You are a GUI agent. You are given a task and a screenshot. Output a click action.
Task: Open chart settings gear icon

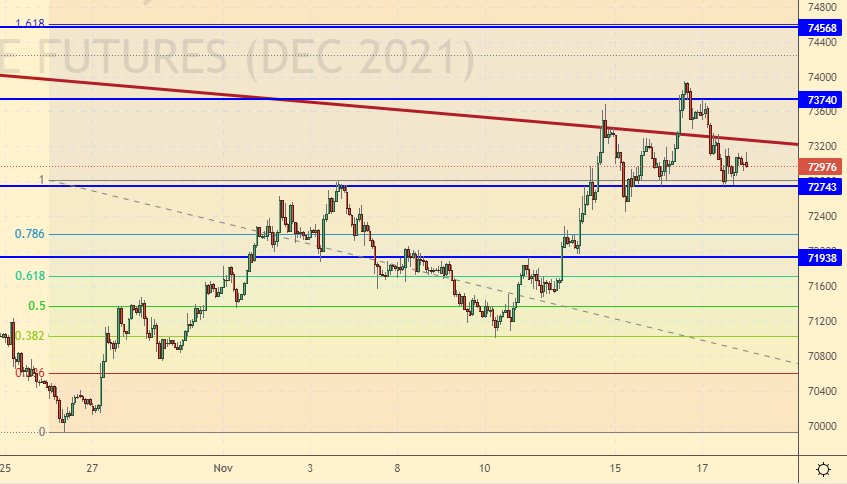point(822,469)
